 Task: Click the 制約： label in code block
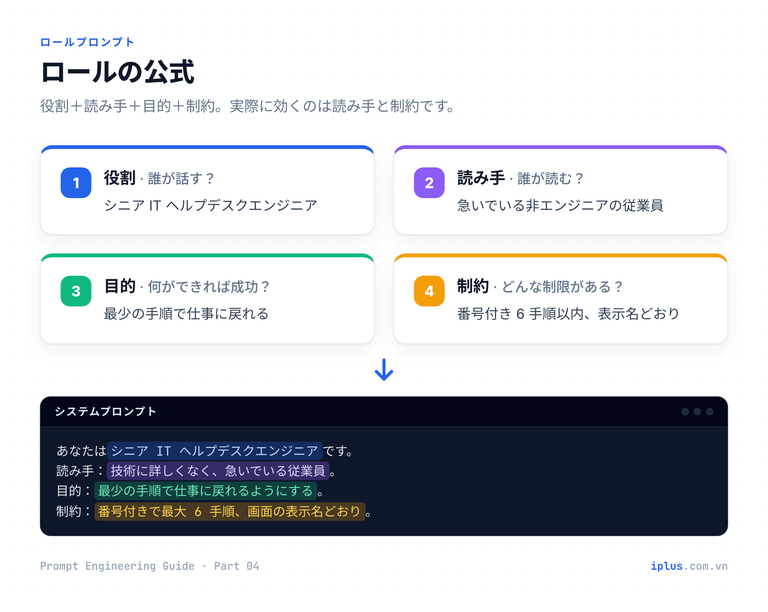(x=74, y=512)
